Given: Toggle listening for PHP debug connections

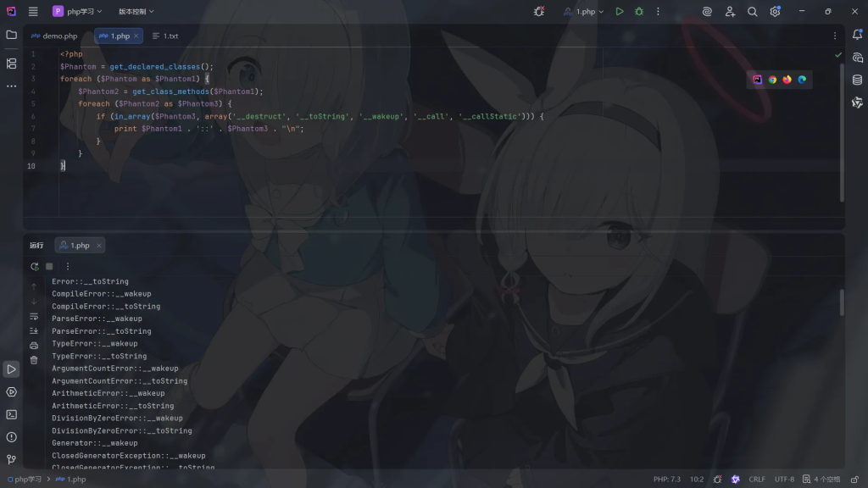Looking at the screenshot, I should [x=539, y=12].
